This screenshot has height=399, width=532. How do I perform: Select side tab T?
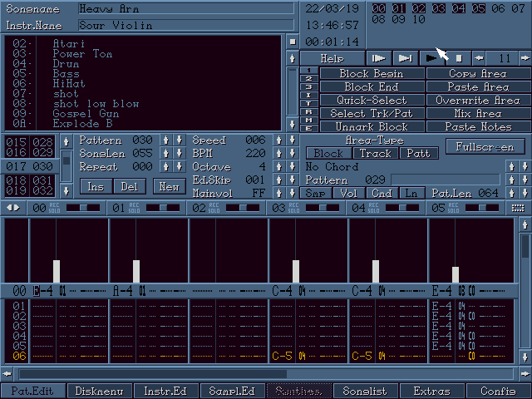tap(308, 103)
